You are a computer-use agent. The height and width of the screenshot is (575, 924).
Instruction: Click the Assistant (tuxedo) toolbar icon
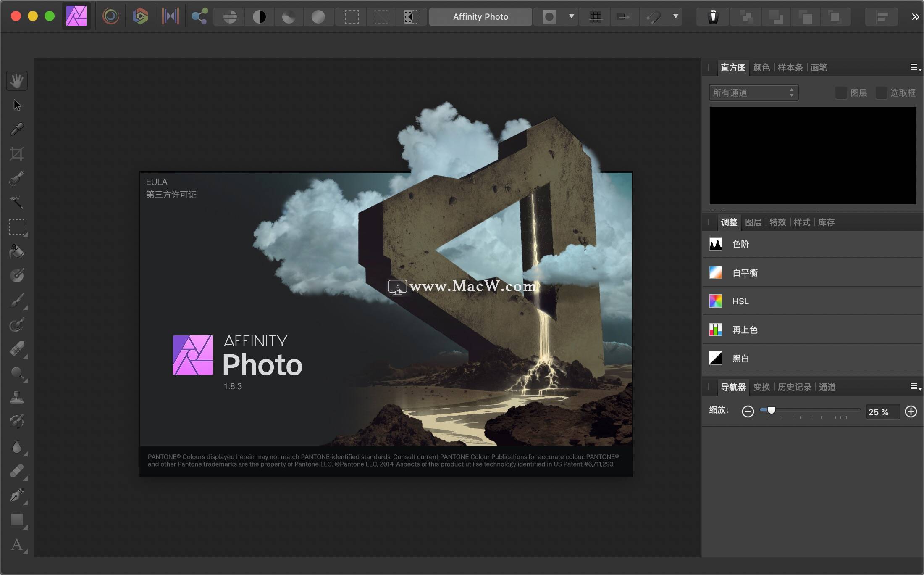(713, 17)
